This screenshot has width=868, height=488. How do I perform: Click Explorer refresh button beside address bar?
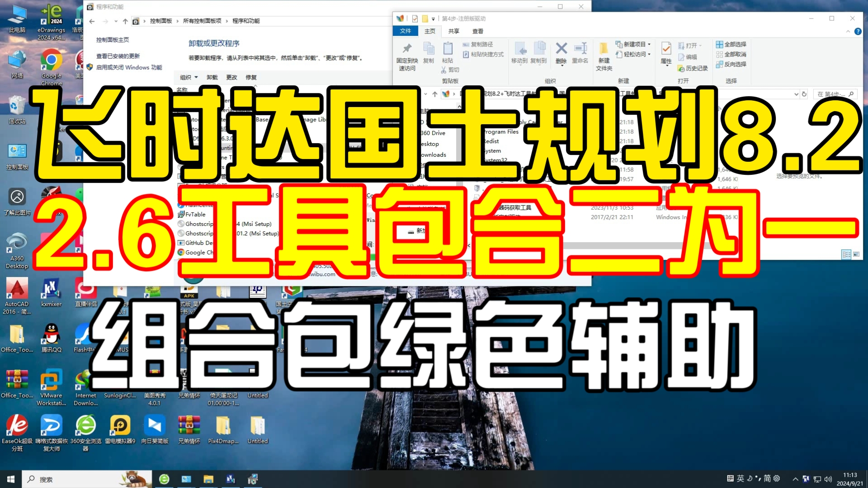click(x=804, y=94)
